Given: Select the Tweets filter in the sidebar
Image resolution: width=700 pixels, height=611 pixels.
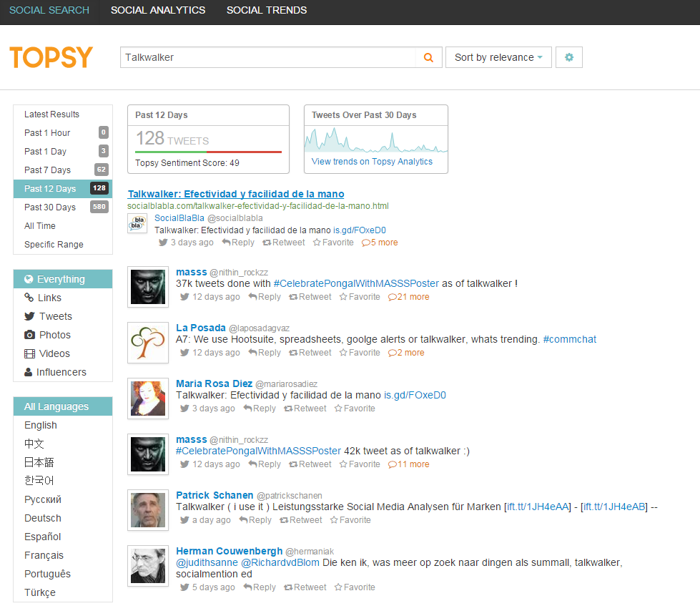Looking at the screenshot, I should 63,316.
